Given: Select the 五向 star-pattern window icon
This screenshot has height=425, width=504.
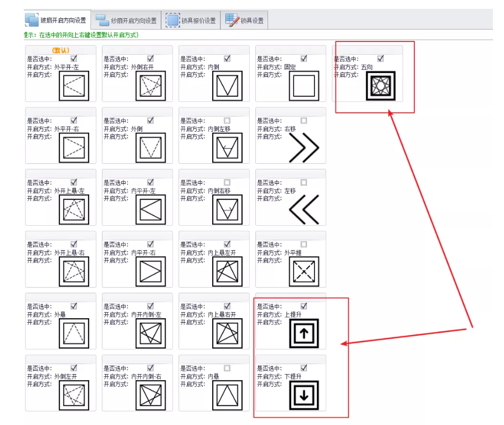Looking at the screenshot, I should (380, 86).
